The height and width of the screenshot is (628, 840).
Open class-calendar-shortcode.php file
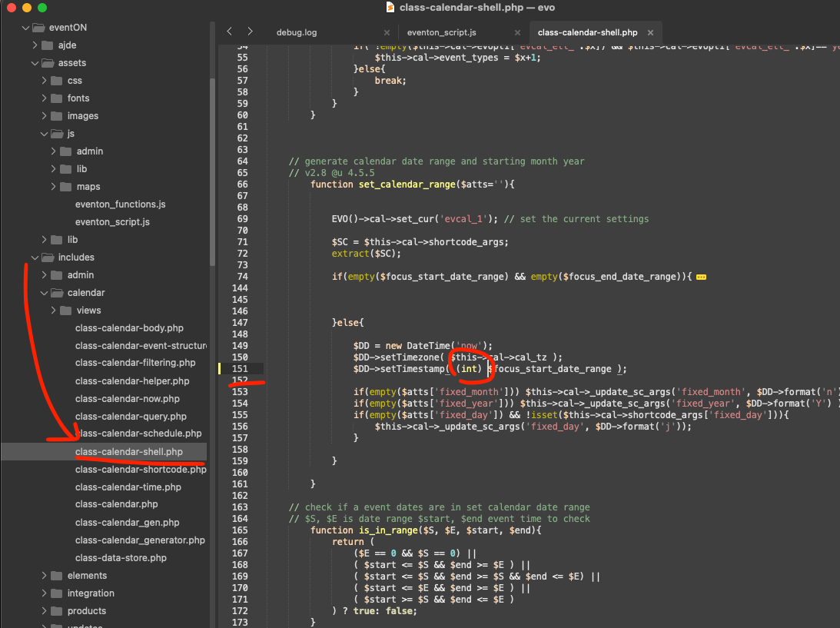[141, 470]
